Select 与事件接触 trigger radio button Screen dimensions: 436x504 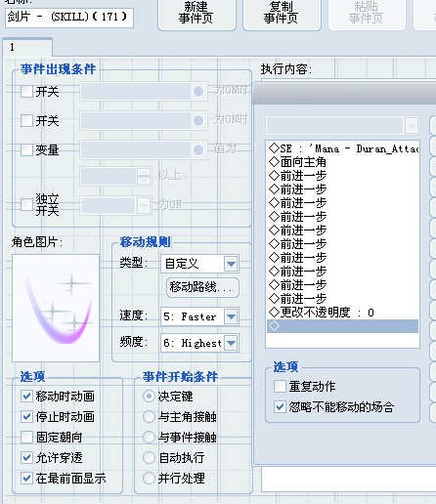pos(149,438)
